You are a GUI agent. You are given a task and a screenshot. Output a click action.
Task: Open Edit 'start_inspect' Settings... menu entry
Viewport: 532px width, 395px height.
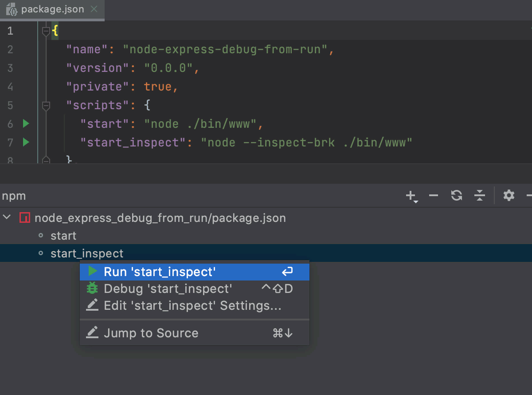pos(192,306)
